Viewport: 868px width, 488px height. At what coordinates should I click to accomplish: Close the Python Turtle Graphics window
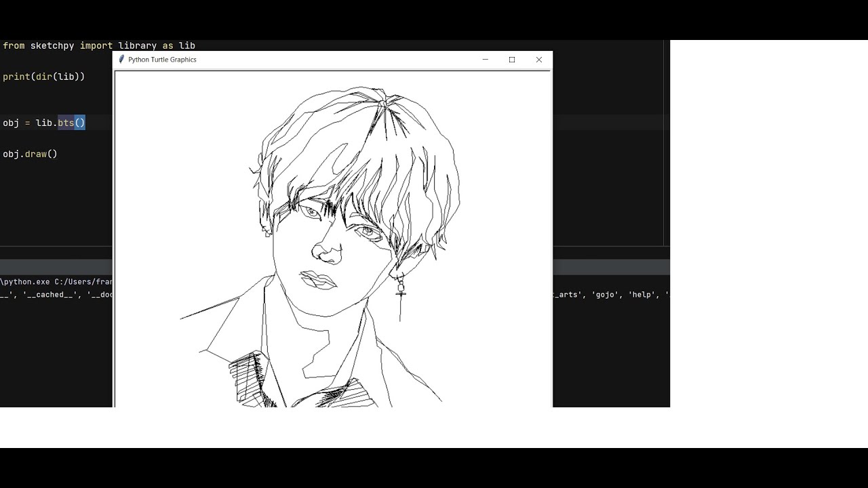(x=539, y=60)
